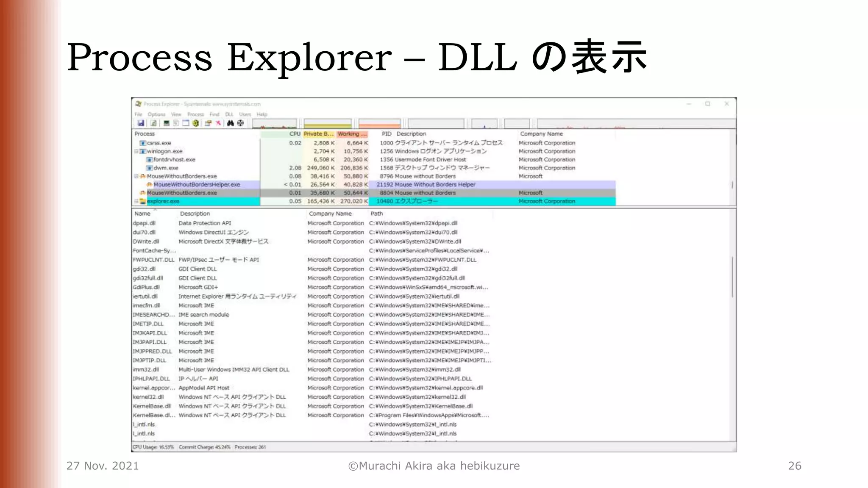The width and height of the screenshot is (868, 488).
Task: Click the binoculars Find Handle or DLL icon
Action: click(x=231, y=123)
